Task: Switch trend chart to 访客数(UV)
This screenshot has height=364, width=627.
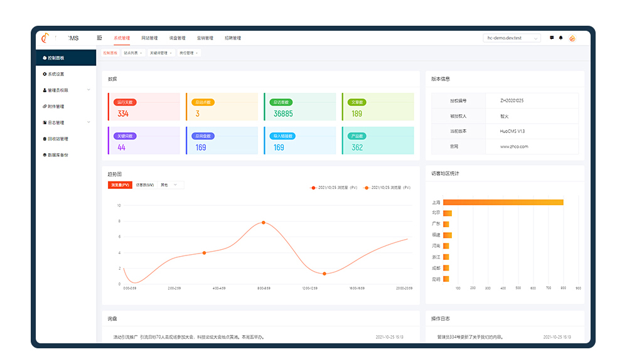Action: coord(144,185)
